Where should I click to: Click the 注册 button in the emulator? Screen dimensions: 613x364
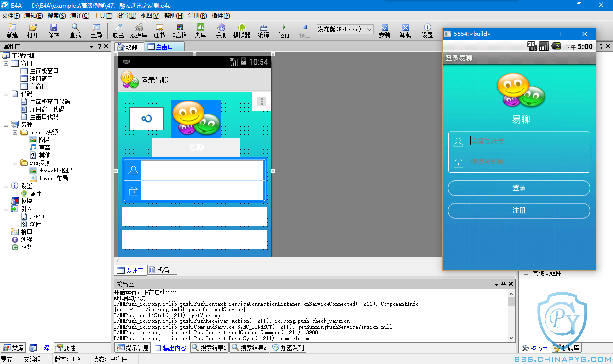pyautogui.click(x=519, y=211)
